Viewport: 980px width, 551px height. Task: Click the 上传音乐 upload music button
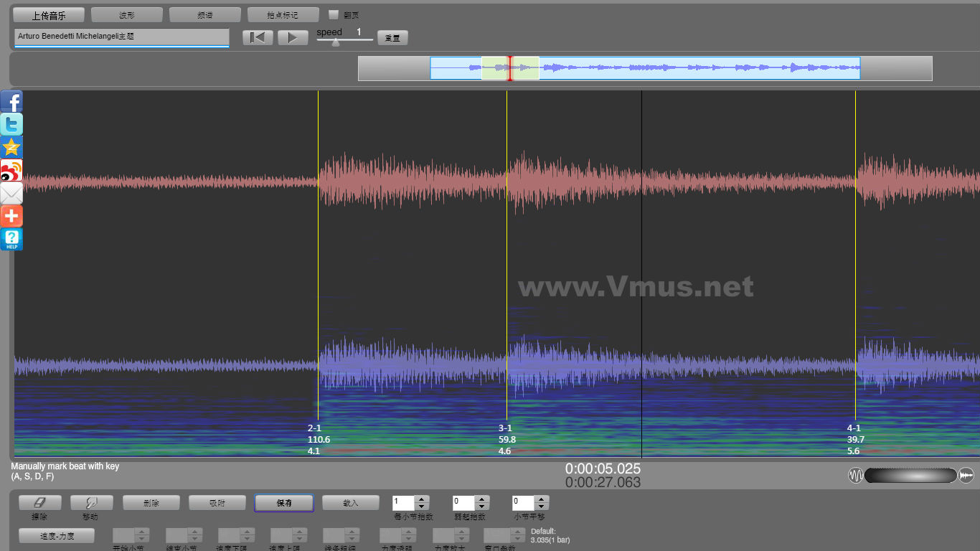(49, 14)
